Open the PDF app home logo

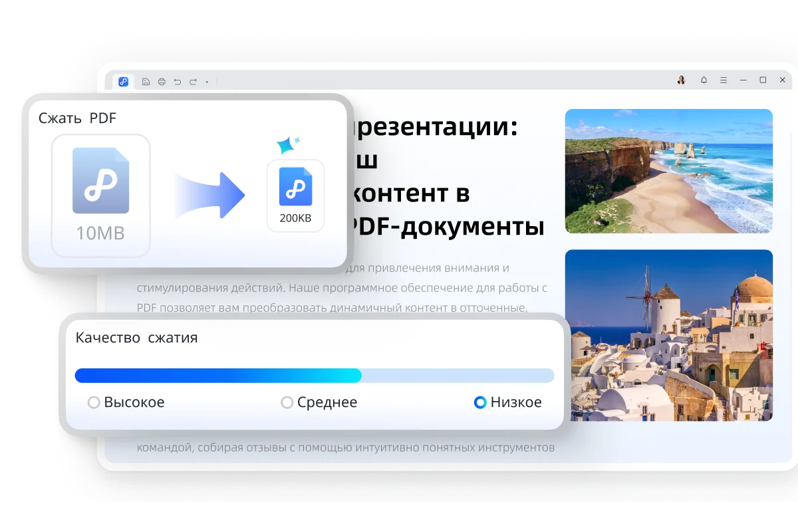(123, 81)
